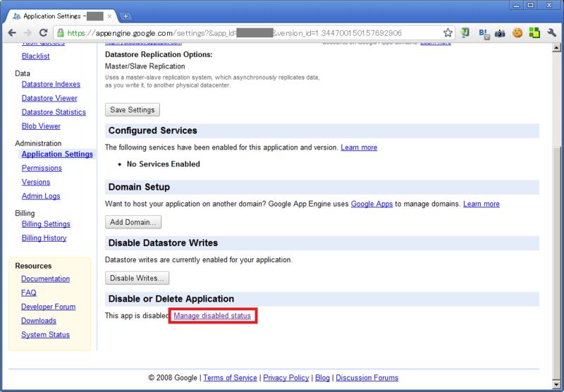
Task: Close the Application Settings tab
Action: coord(109,16)
